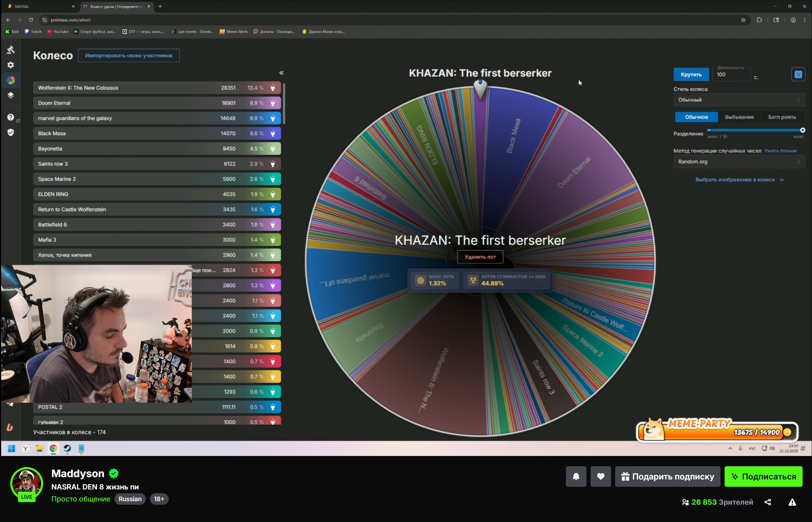Open settings gear in left sidebar
Viewport: 812px width, 522px height.
(x=11, y=65)
